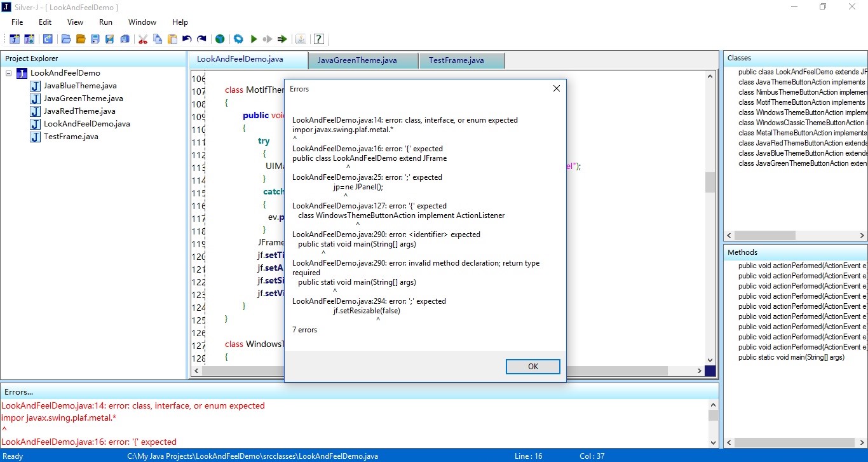Collapse the LookAndFeelDemo project tree node
The width and height of the screenshot is (868, 462).
9,73
